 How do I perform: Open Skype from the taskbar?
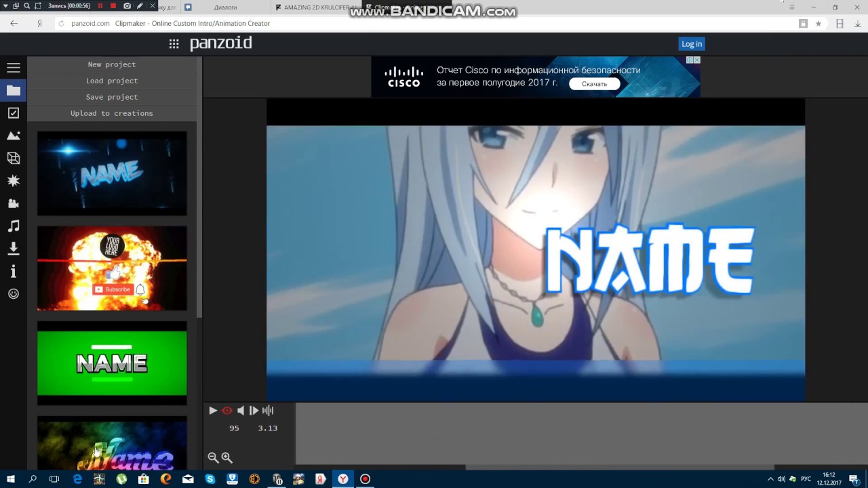coord(210,479)
